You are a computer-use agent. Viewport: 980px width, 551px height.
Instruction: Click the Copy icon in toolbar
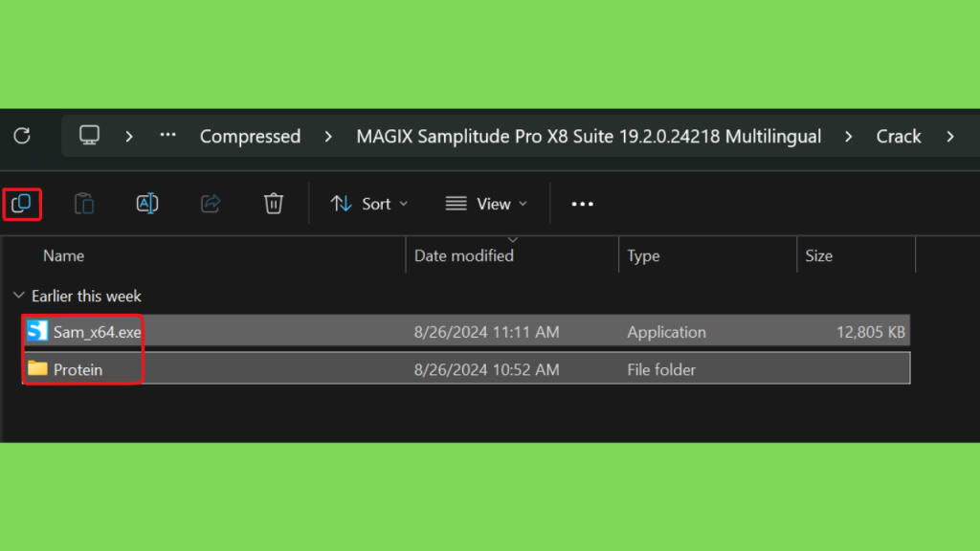(x=21, y=203)
